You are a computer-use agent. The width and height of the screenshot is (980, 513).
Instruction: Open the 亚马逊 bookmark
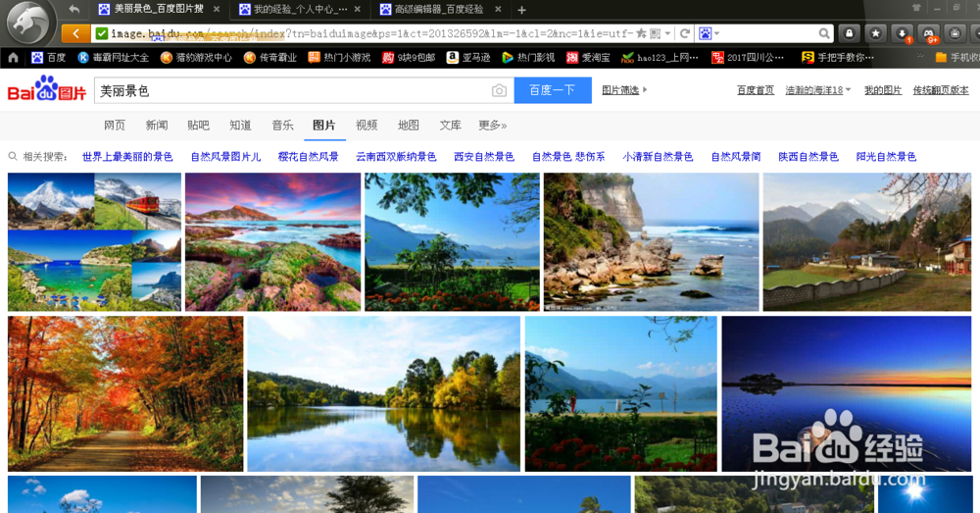point(468,58)
